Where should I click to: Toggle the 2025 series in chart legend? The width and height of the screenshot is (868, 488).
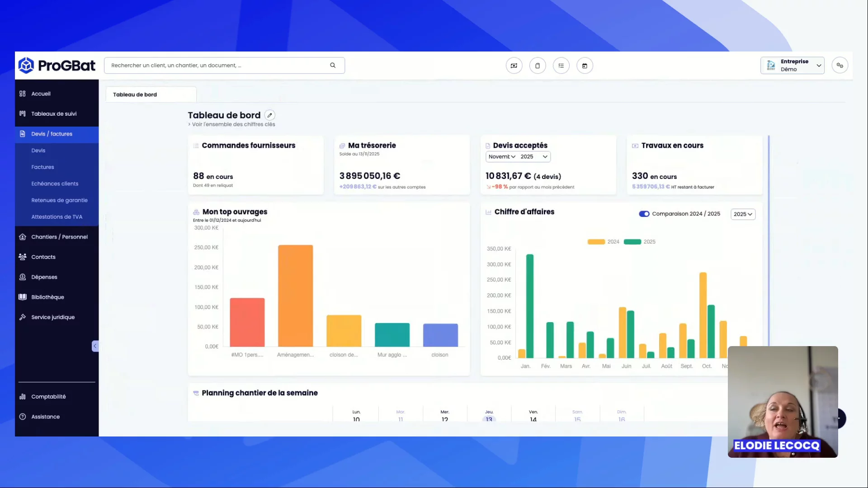639,242
